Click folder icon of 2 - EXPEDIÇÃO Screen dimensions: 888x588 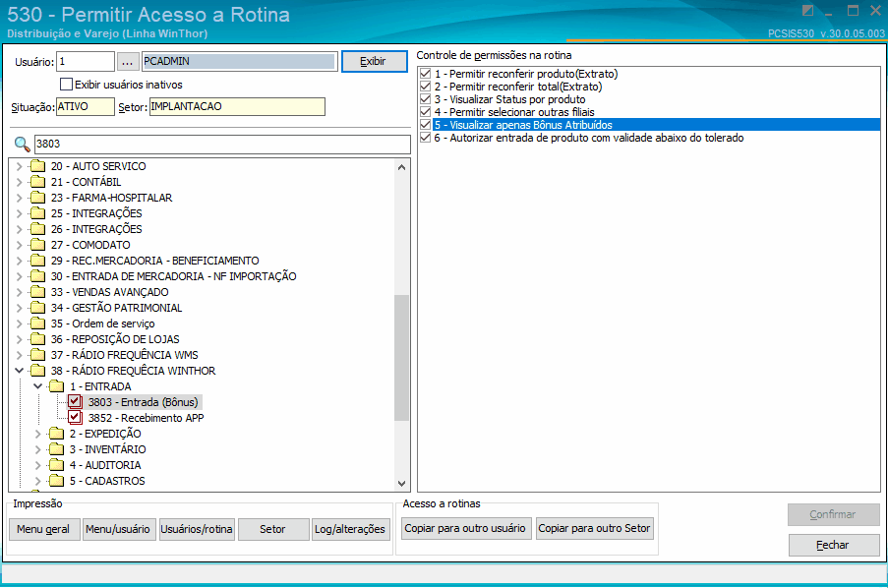(57, 434)
